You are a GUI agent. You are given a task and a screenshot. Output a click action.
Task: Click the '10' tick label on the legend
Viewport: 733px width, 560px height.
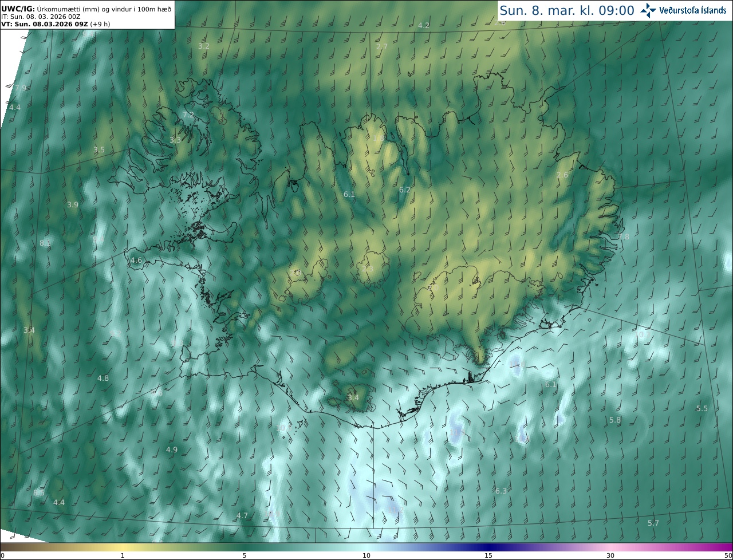(366, 555)
